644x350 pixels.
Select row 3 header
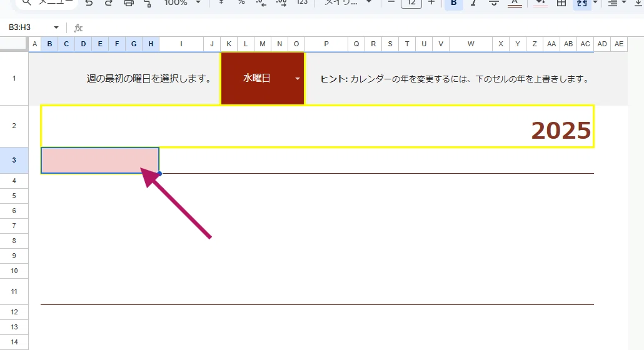[14, 160]
